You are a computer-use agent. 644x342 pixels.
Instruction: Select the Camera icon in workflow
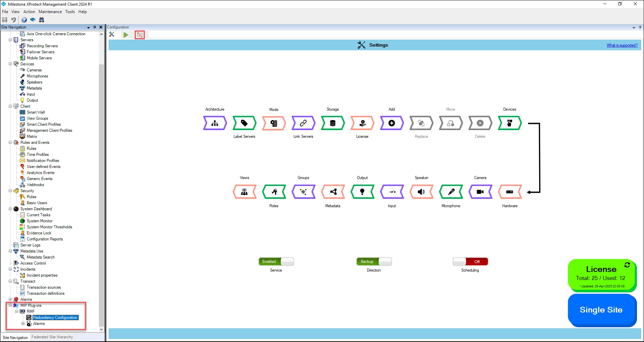click(480, 192)
